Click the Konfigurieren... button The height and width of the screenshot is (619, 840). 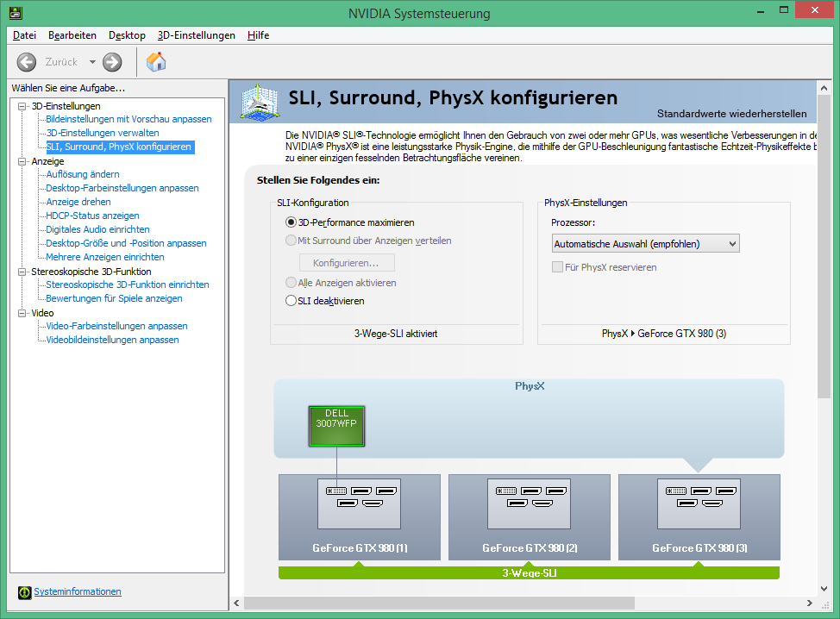pyautogui.click(x=347, y=263)
